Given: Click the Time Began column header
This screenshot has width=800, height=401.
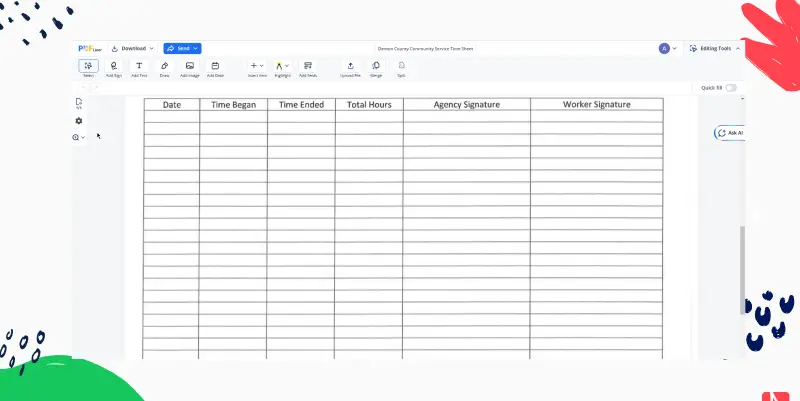Looking at the screenshot, I should click(233, 105).
